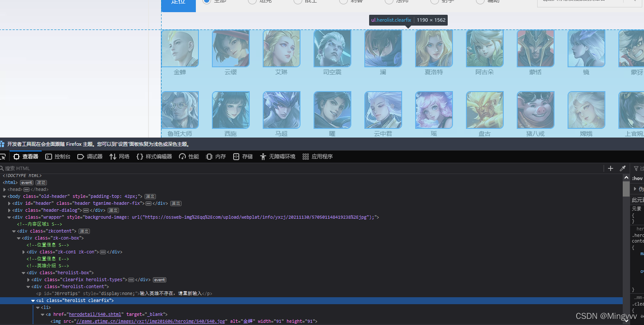Screen dimensions: 644x325
Task: Collapse the zk-con-box div node
Action: pyautogui.click(x=19, y=238)
